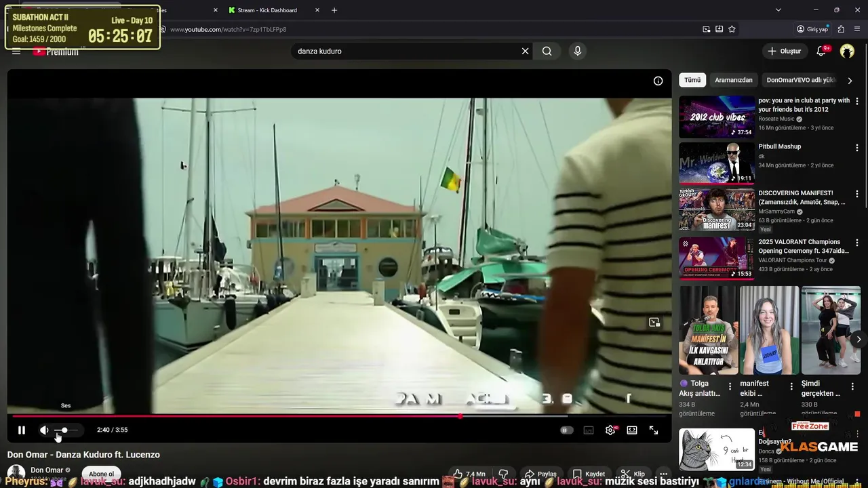Click the Kaydet save button

589,474
